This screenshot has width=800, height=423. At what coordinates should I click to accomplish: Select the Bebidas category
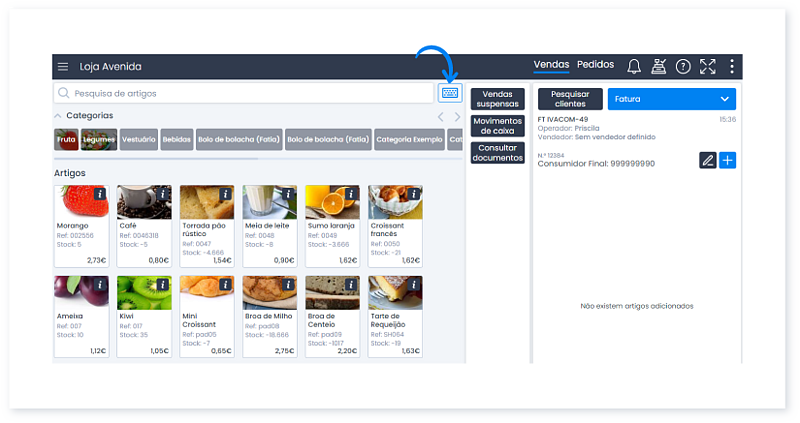[x=177, y=139]
